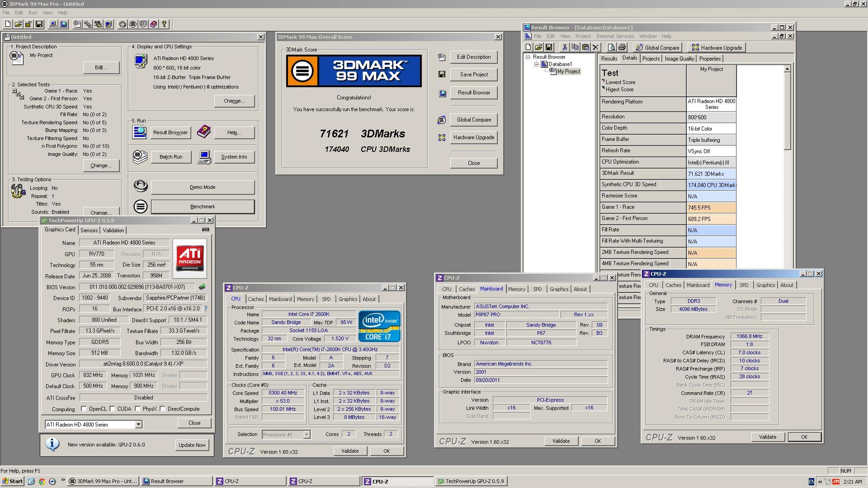
Task: Switch to Image Quality tab in Result Browser
Action: [x=679, y=59]
